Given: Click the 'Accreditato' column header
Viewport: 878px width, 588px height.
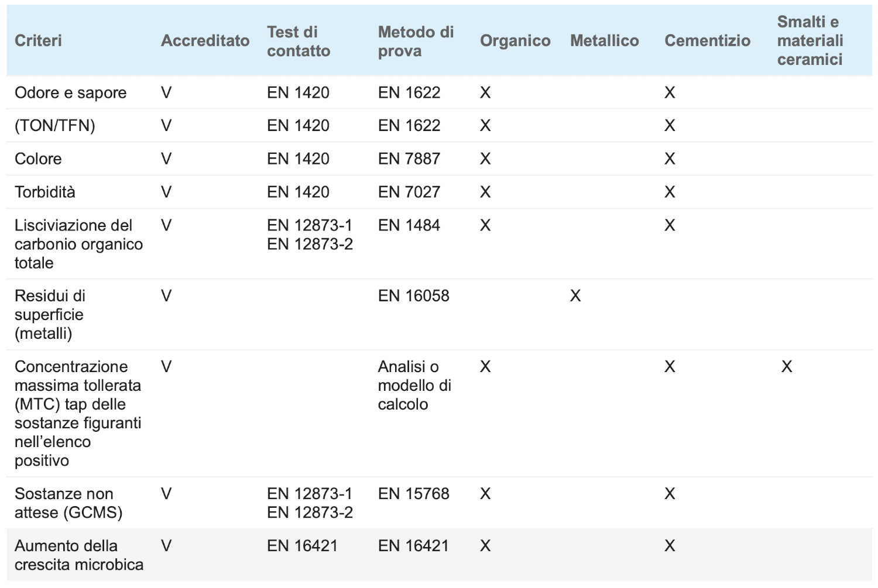Looking at the screenshot, I should 205,40.
